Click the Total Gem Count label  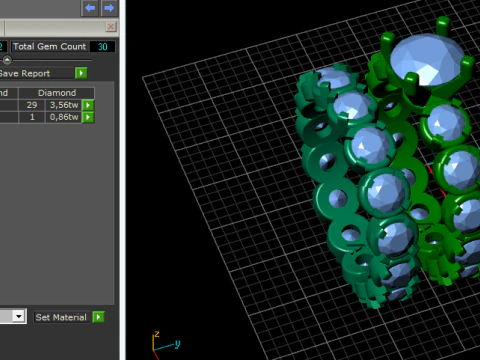(x=50, y=47)
